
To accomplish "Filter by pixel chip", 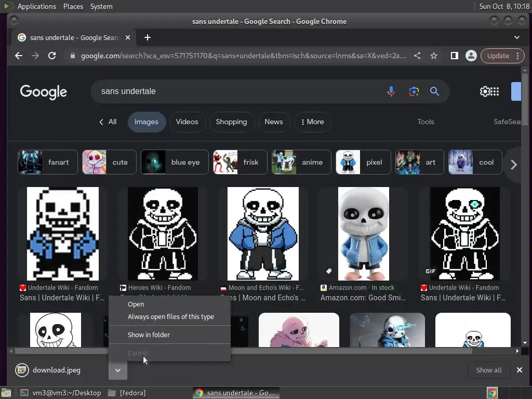I will click(x=363, y=162).
